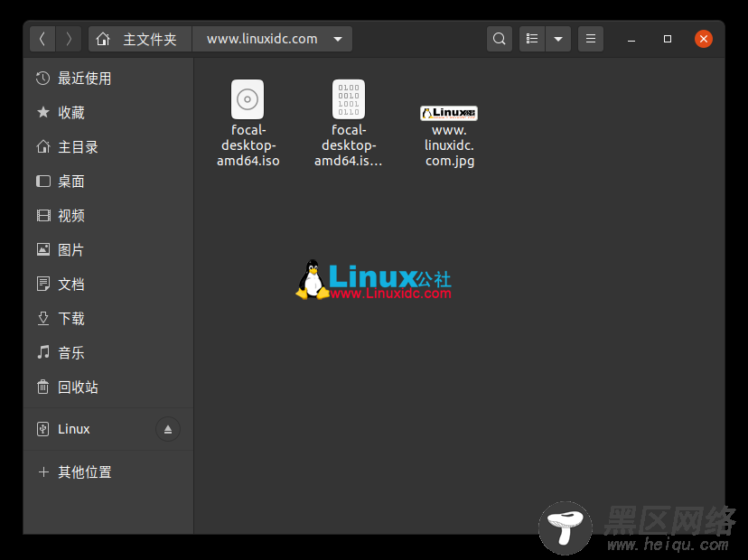This screenshot has height=560, width=748.
Task: Maximize the file manager window
Action: [668, 39]
